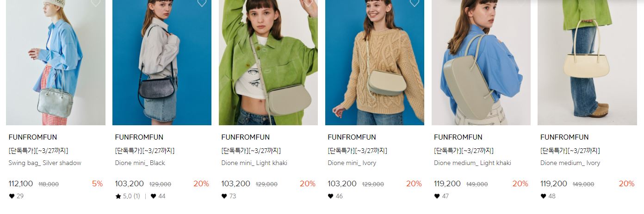Screen dimensions: 644x214
Task: Toggle wishlist heart on Dione mini Ivory image
Action: click(x=415, y=2)
